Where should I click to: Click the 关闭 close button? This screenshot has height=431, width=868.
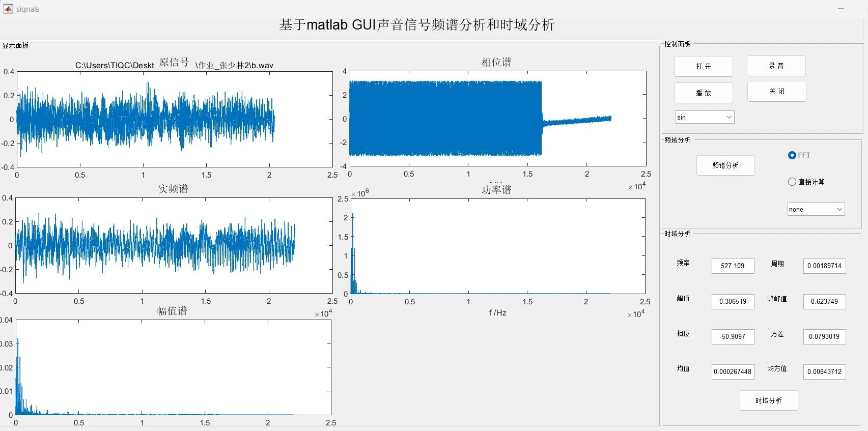777,92
